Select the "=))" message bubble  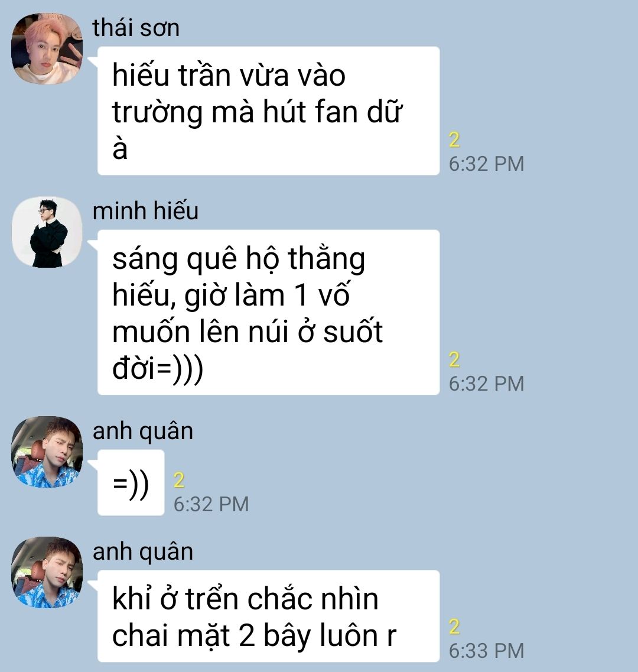tap(131, 482)
